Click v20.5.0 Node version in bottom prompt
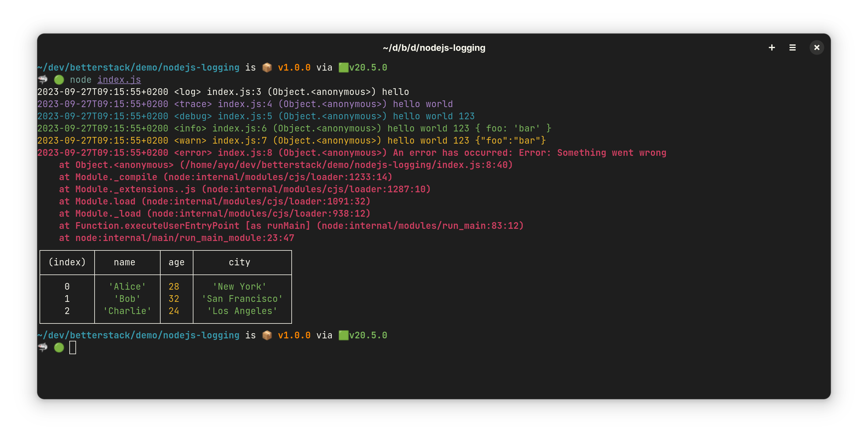This screenshot has width=868, height=440. click(x=368, y=335)
